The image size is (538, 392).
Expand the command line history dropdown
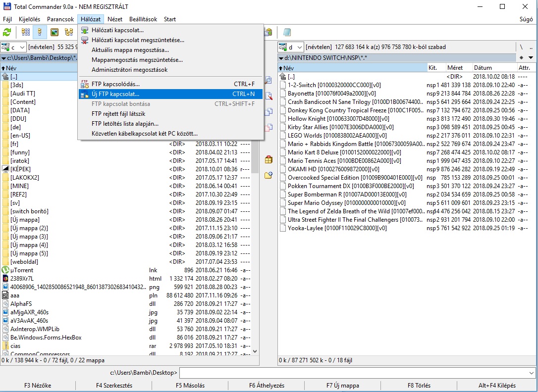coord(532,373)
